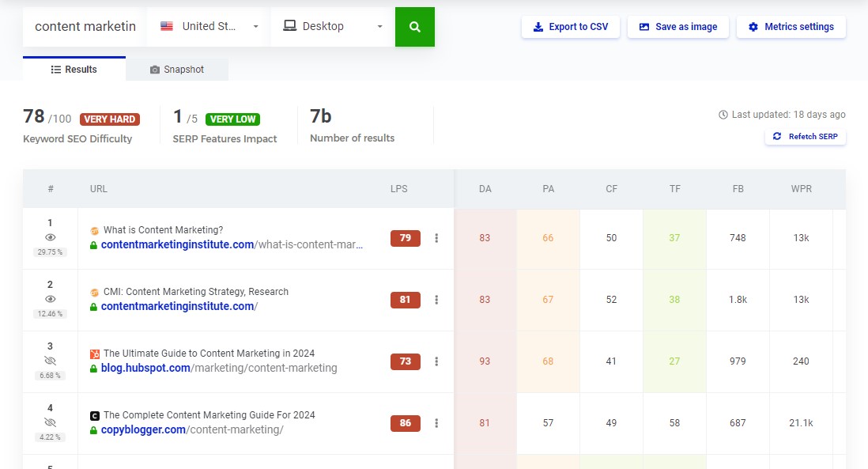Click the title 'What is Content Marketing?'
Image resolution: width=868 pixels, height=469 pixels.
(164, 230)
